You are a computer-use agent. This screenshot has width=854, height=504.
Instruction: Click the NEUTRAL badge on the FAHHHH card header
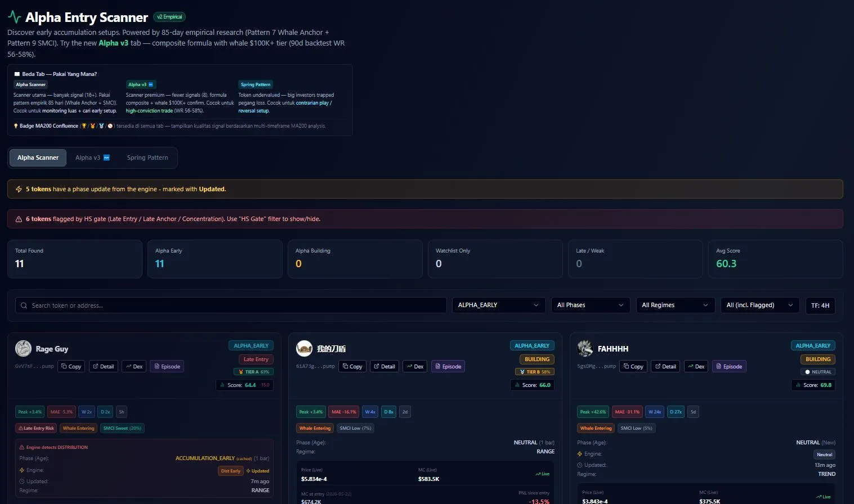pos(819,372)
